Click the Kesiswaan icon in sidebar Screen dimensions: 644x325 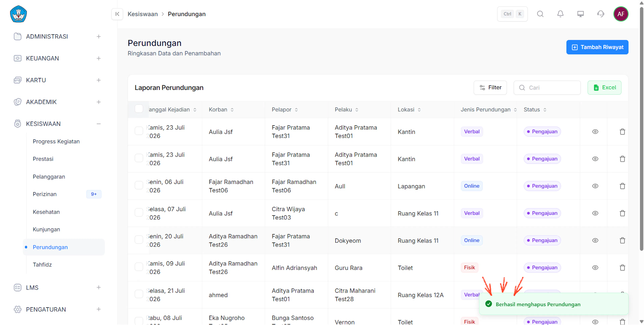[x=17, y=124]
